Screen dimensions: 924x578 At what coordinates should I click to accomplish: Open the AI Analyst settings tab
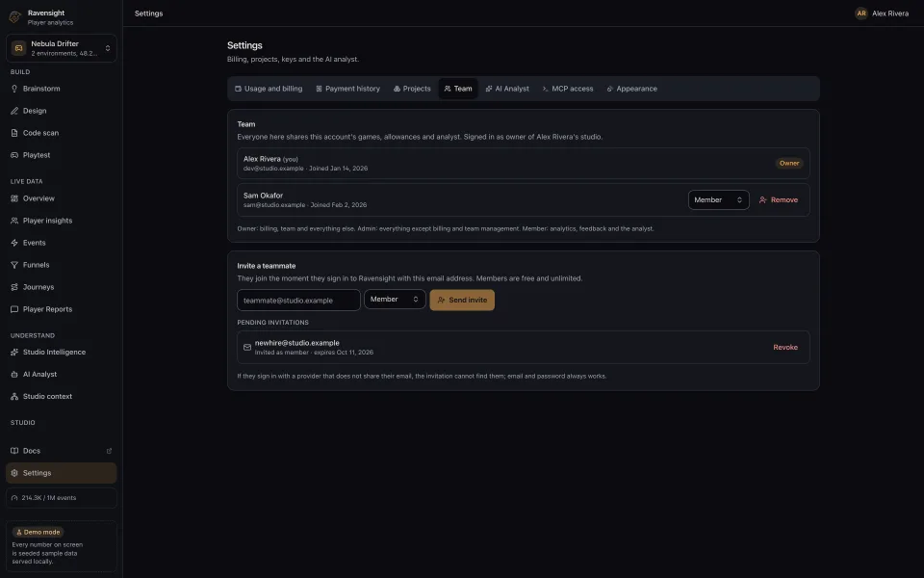tap(507, 89)
